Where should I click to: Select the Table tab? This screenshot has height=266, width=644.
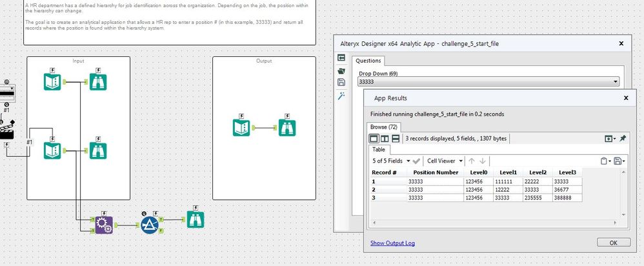point(379,150)
